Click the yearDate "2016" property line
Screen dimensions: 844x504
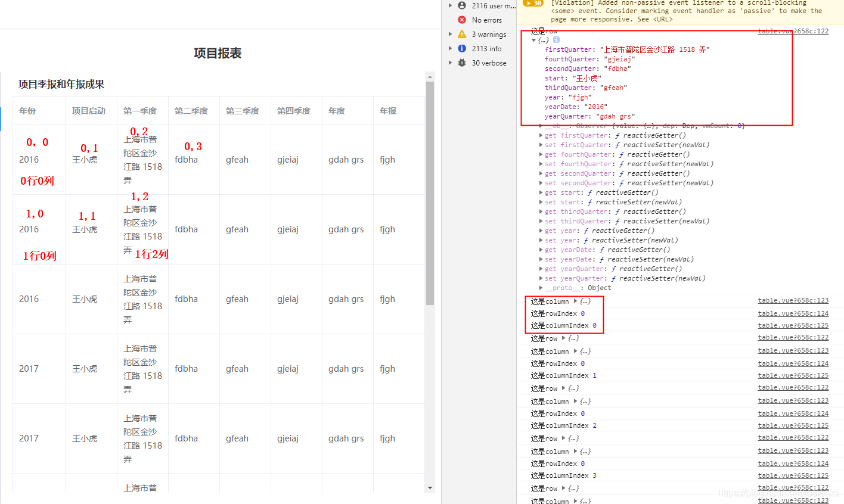[x=576, y=107]
